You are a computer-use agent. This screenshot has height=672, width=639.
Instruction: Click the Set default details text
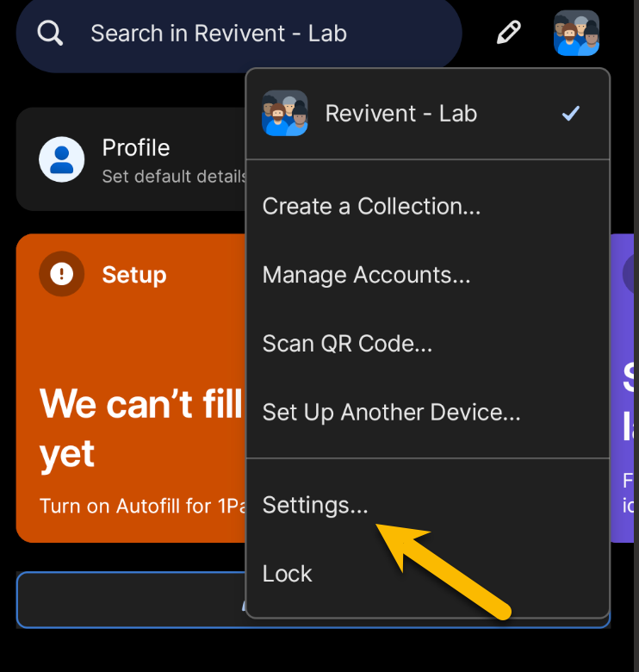[174, 177]
